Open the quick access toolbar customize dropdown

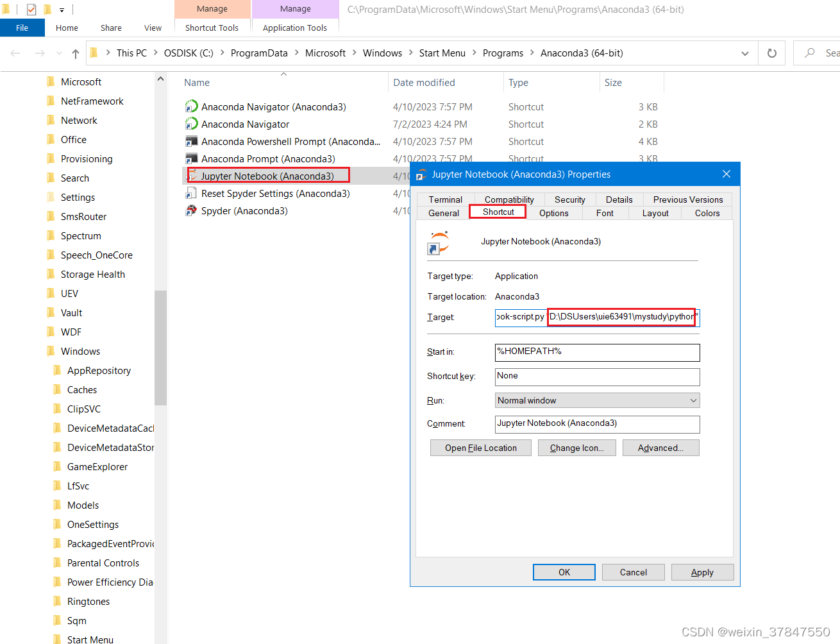[x=62, y=10]
